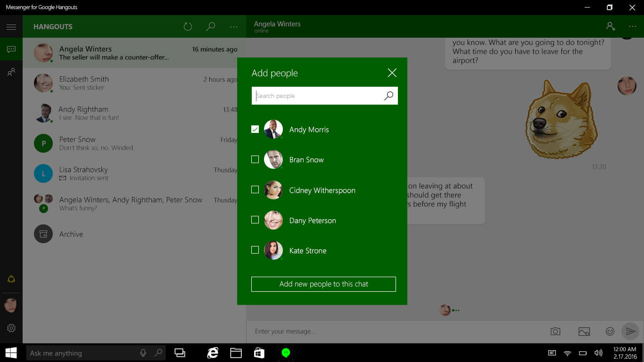The image size is (644, 362).
Task: Open Peter Snow conversation
Action: (x=134, y=143)
